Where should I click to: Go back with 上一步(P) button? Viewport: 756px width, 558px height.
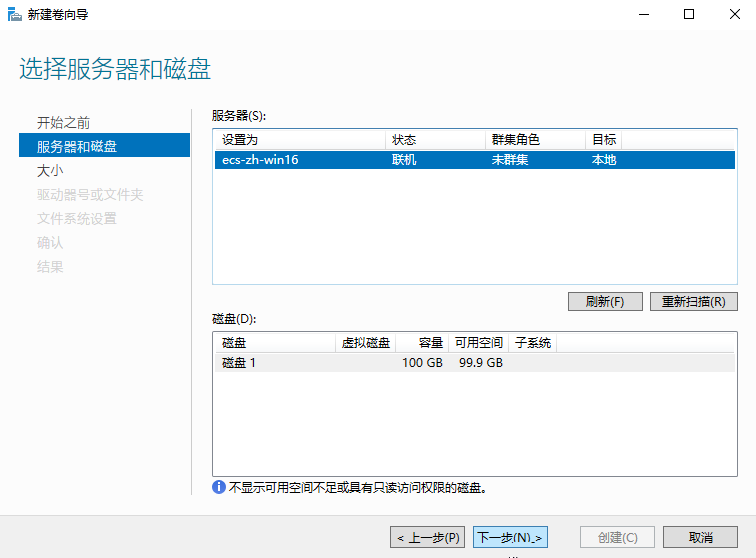pyautogui.click(x=427, y=538)
